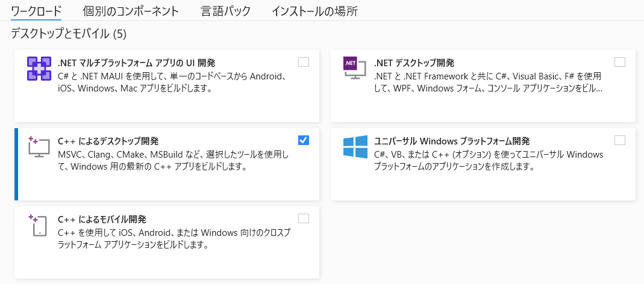This screenshot has height=284, width=644.
Task: Switch to the ワークロード tab
Action: coord(36,11)
